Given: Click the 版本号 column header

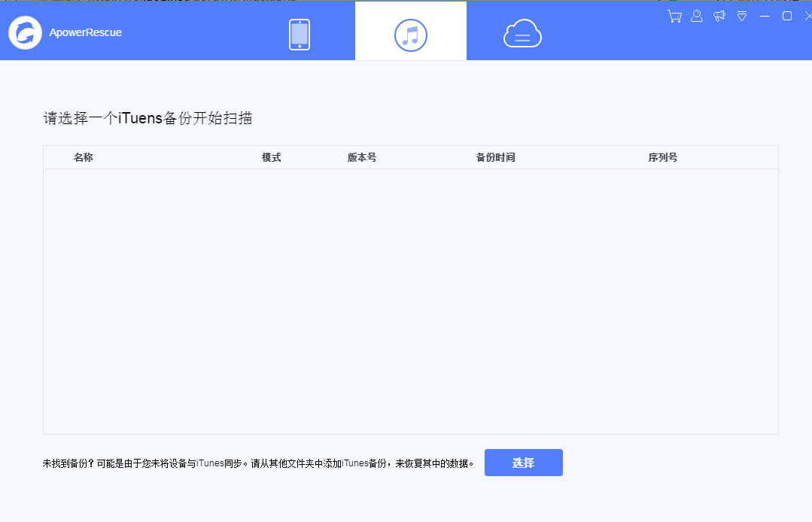Looking at the screenshot, I should click(362, 157).
